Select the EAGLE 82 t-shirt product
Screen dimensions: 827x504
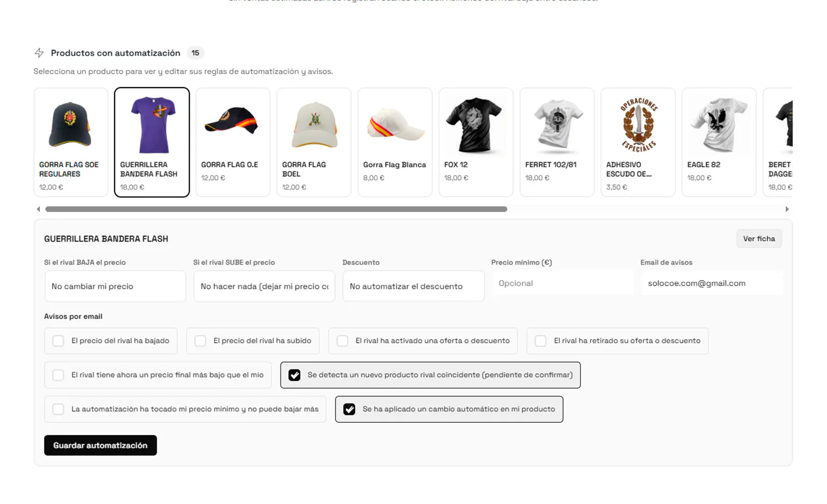point(719,143)
